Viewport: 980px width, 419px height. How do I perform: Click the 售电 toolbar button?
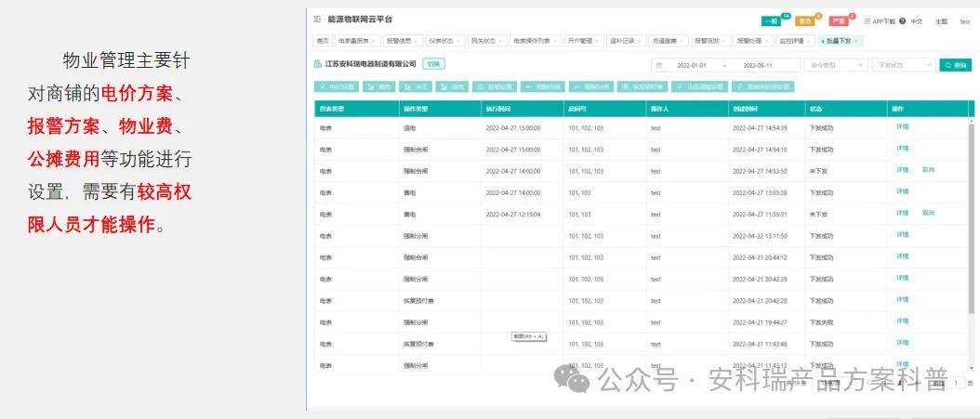coord(379,86)
